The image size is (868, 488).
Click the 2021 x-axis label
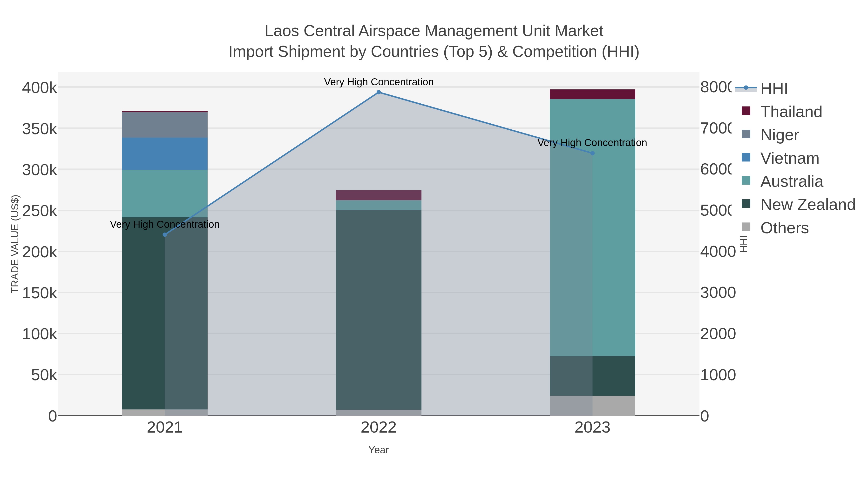point(165,428)
